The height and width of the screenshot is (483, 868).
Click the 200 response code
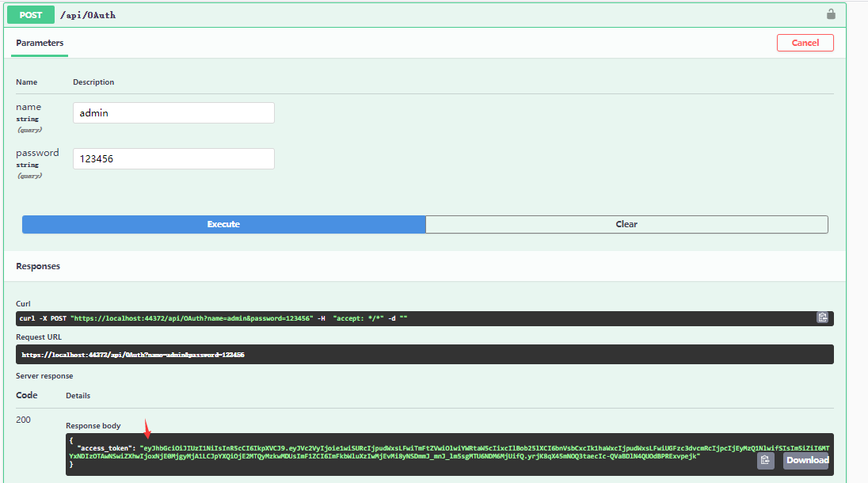pos(23,420)
